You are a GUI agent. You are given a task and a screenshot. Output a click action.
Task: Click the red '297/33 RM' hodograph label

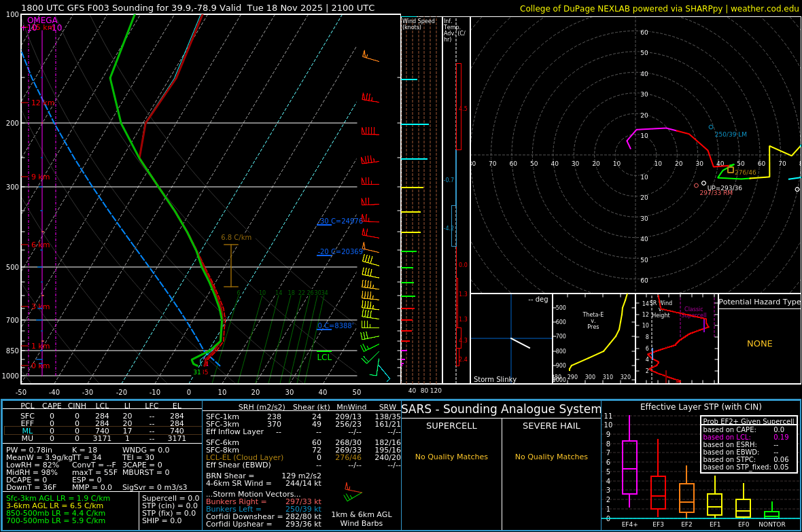coord(716,193)
